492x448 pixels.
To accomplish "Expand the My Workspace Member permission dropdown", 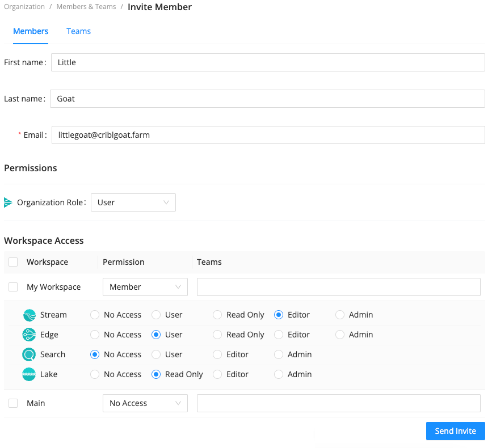I will click(145, 287).
